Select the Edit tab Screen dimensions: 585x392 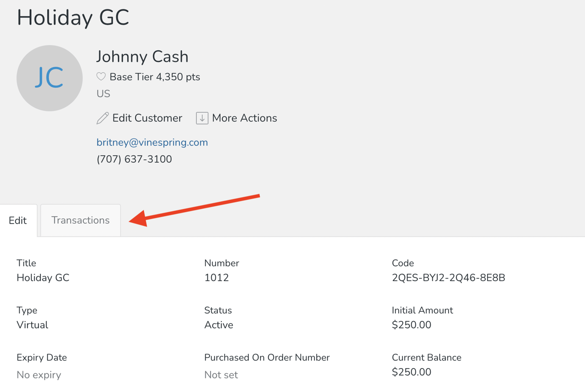[x=17, y=220]
